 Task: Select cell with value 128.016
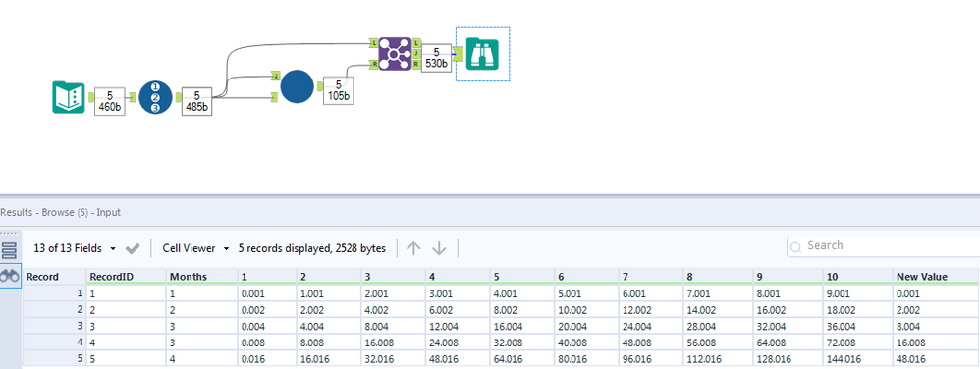click(x=789, y=359)
